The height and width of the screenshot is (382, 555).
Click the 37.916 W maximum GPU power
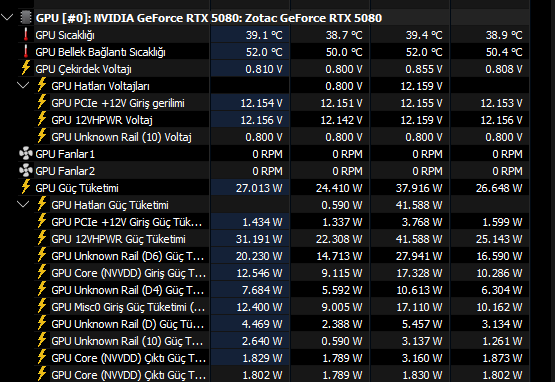[419, 188]
